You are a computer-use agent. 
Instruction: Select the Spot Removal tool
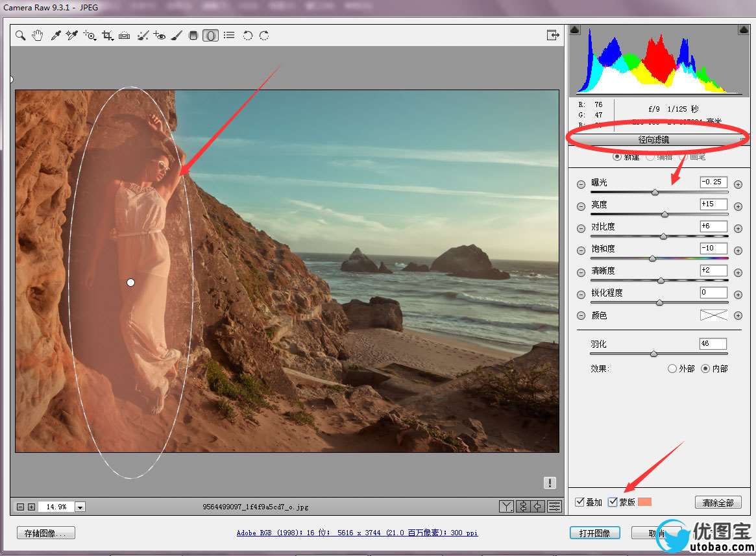[x=143, y=35]
